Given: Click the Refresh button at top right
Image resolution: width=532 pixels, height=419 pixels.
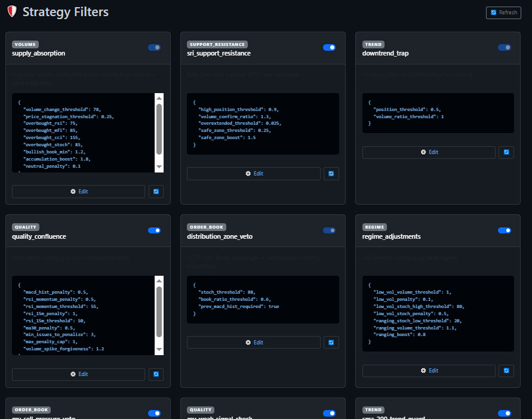Looking at the screenshot, I should point(504,12).
